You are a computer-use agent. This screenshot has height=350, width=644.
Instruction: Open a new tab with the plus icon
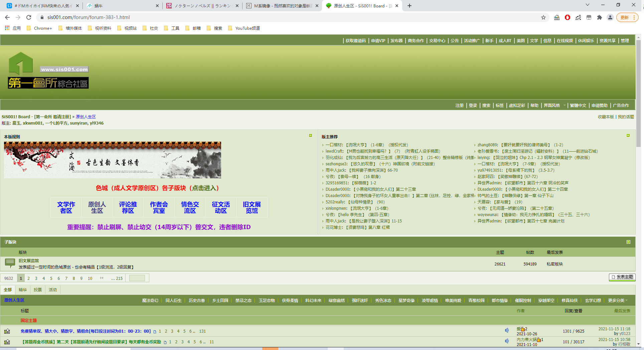410,6
